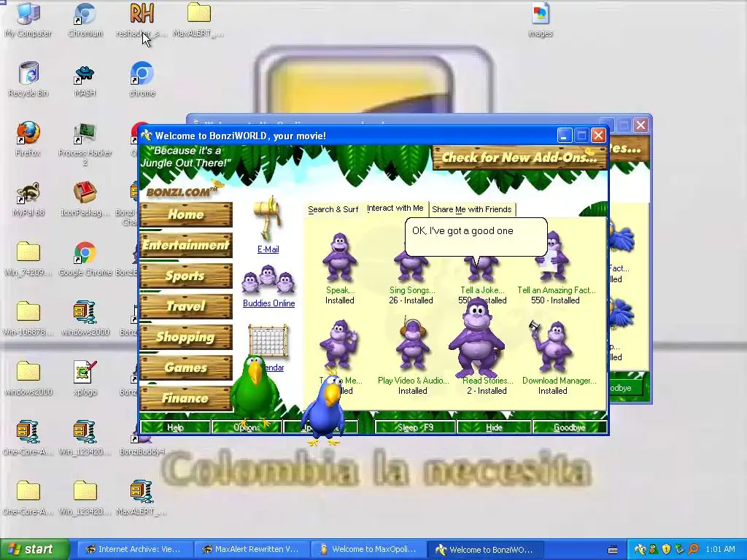Select the xplogo desktop file
The width and height of the screenshot is (747, 560).
pos(85,378)
